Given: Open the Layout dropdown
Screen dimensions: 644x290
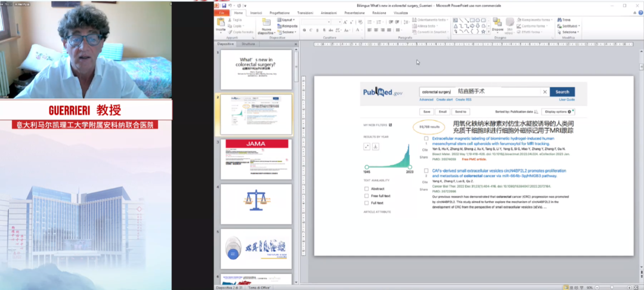Looking at the screenshot, I should [x=286, y=20].
